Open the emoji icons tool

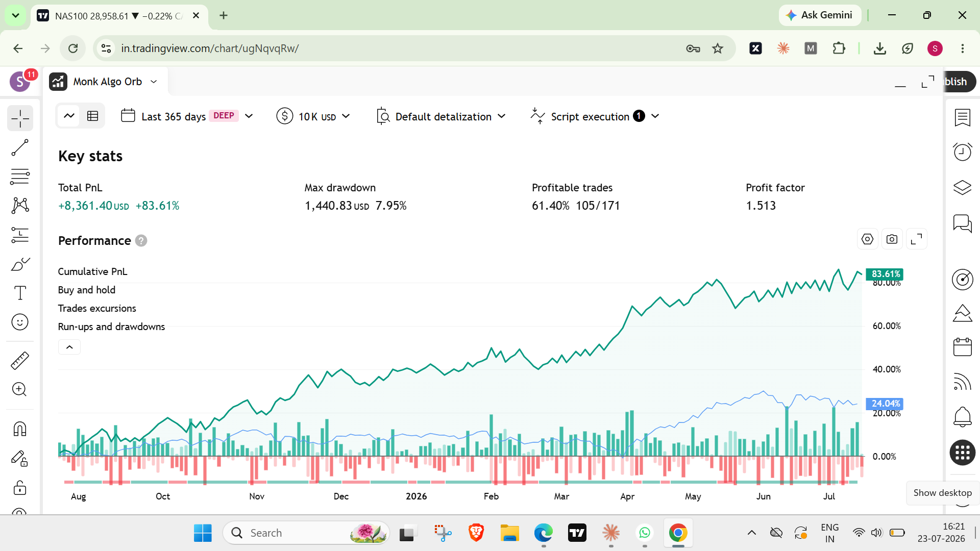(20, 322)
